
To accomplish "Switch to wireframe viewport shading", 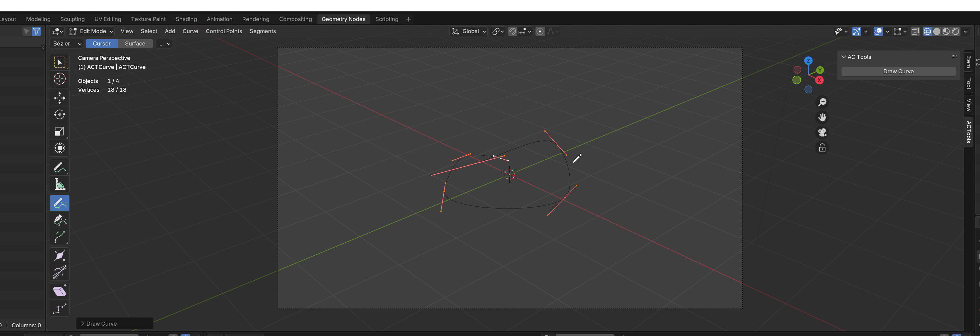I will pos(927,31).
